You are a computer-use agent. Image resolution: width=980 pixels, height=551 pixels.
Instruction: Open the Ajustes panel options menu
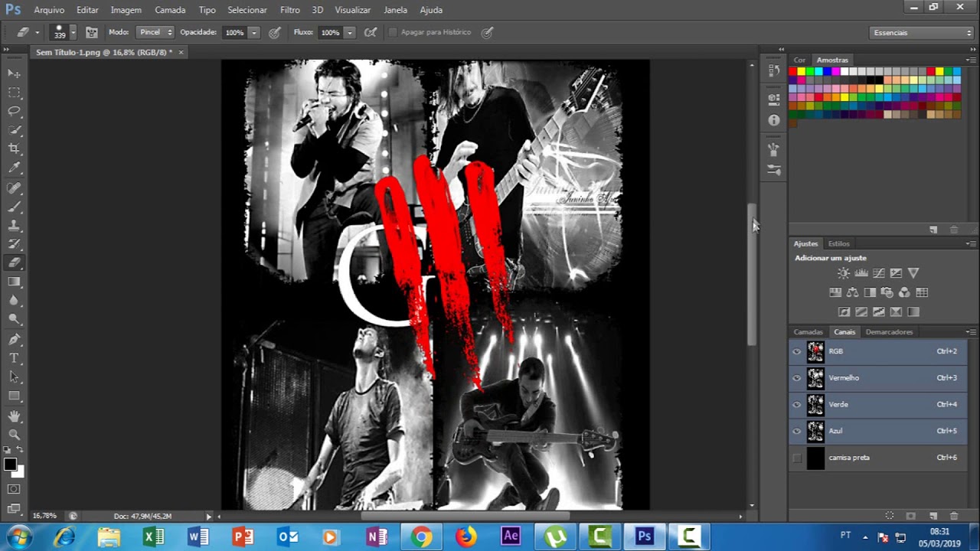tap(970, 243)
